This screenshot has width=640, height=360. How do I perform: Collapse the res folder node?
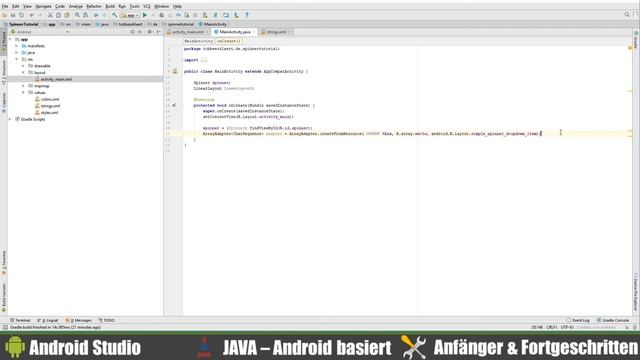[17, 59]
